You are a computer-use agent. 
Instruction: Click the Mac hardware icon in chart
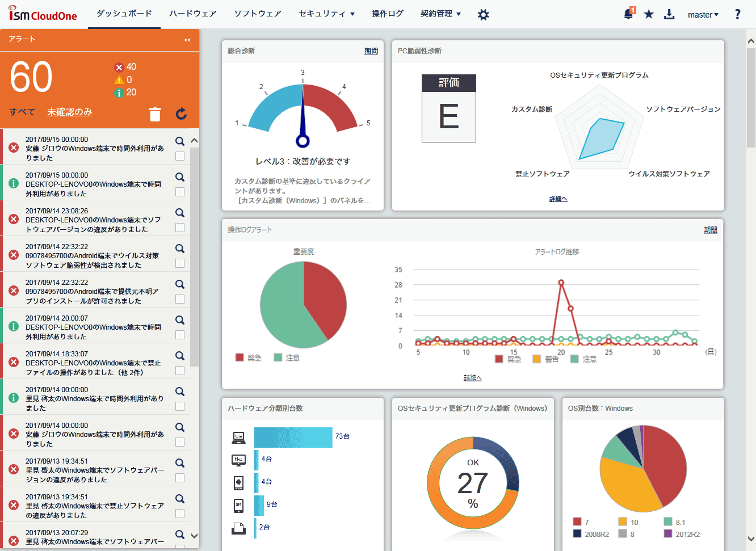pos(238,460)
